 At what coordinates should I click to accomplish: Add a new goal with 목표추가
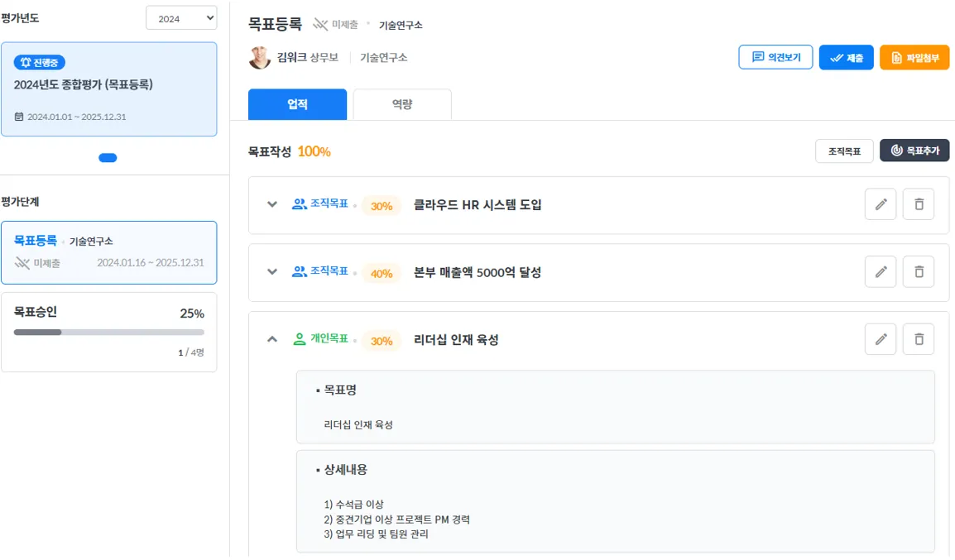coord(914,151)
